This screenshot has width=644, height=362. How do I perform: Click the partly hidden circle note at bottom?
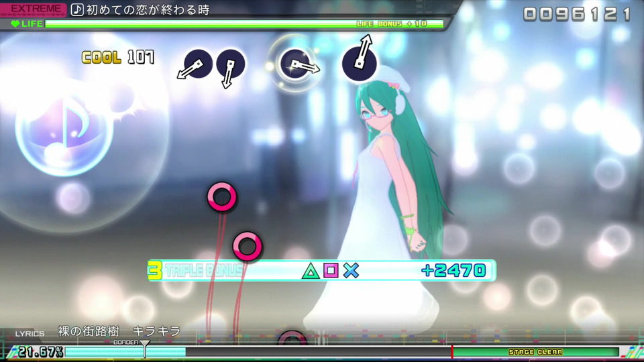[x=292, y=338]
